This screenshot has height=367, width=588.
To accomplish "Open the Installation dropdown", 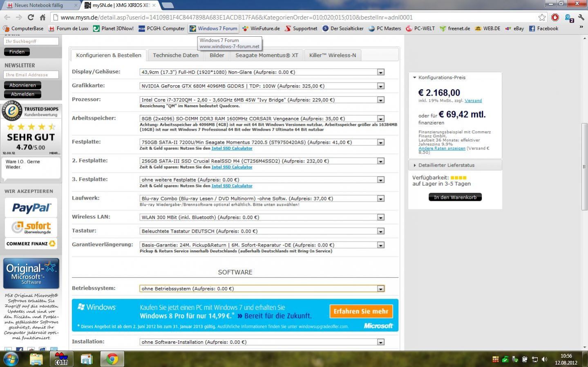I will coord(262,342).
